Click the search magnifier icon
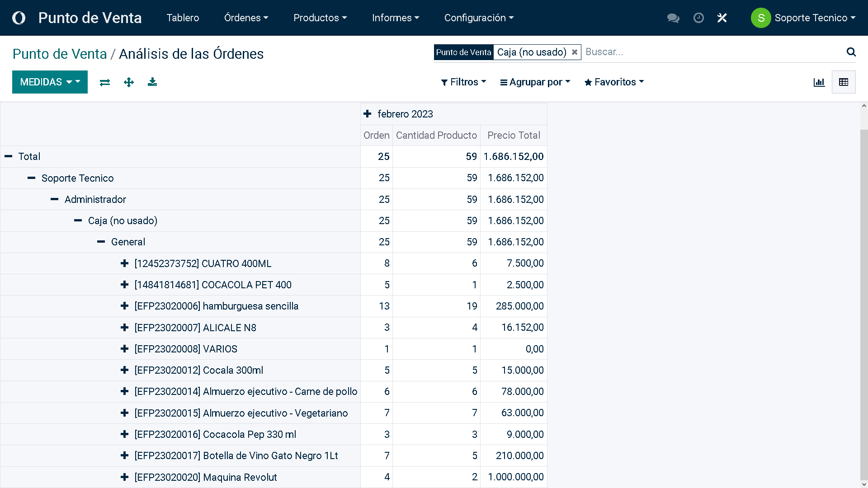The image size is (868, 488). pos(851,52)
